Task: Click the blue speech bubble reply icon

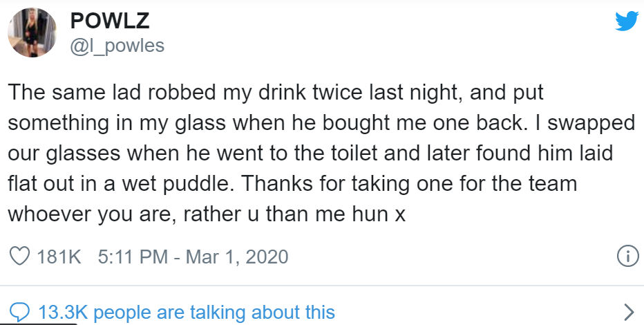Action: tap(20, 312)
